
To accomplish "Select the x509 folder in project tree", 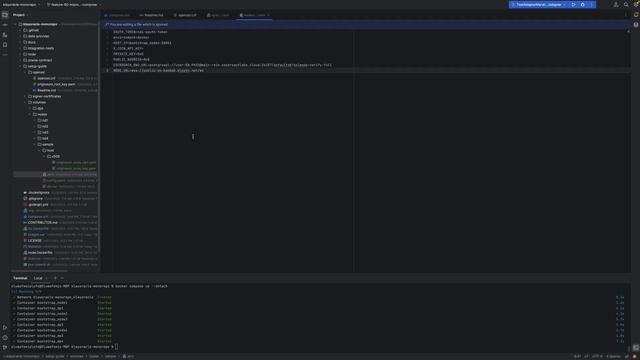I will [x=56, y=156].
